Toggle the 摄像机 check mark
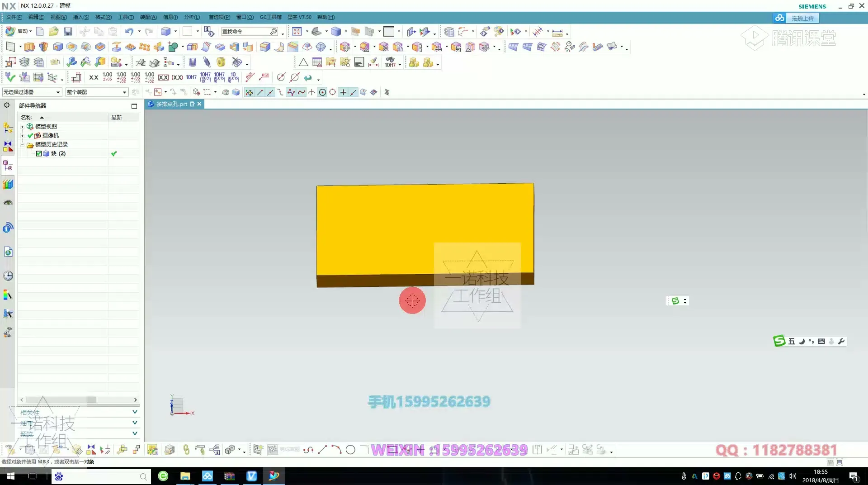The width and height of the screenshot is (868, 485). 30,135
